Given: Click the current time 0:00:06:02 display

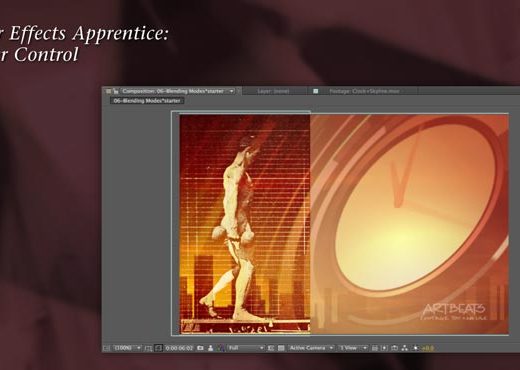Looking at the screenshot, I should click(179, 348).
